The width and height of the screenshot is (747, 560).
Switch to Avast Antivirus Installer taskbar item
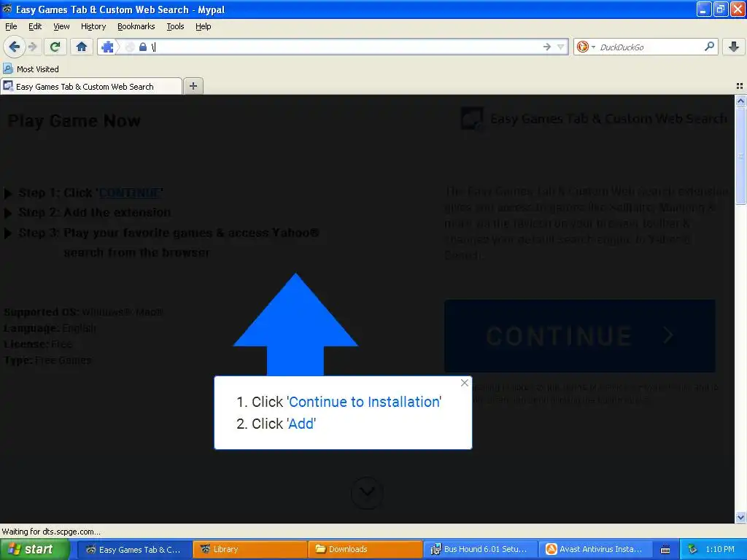point(595,549)
